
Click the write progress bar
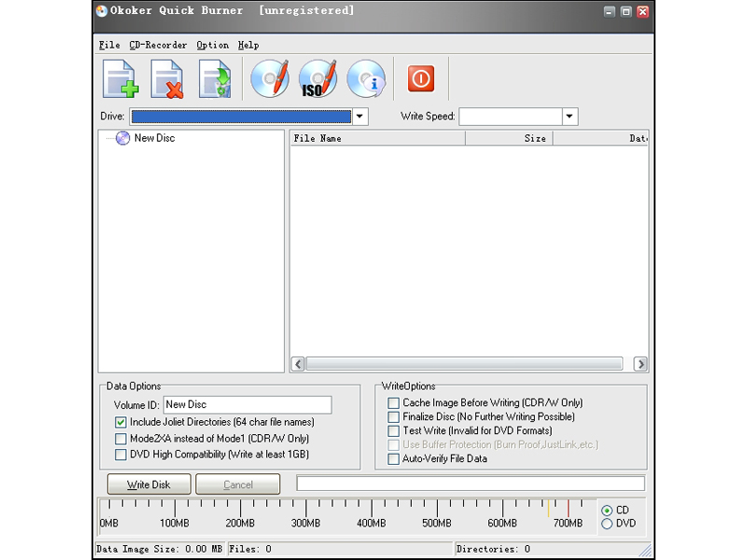(x=471, y=483)
